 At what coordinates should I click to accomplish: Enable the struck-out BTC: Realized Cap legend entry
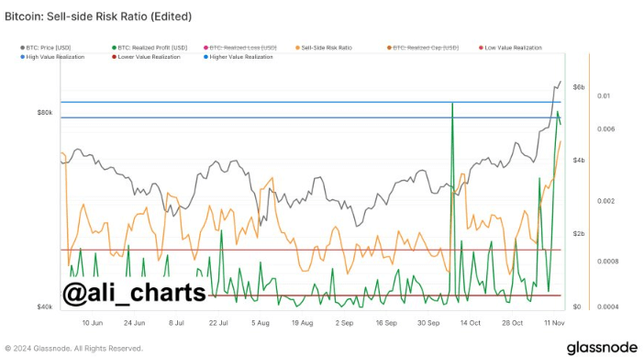[x=423, y=48]
